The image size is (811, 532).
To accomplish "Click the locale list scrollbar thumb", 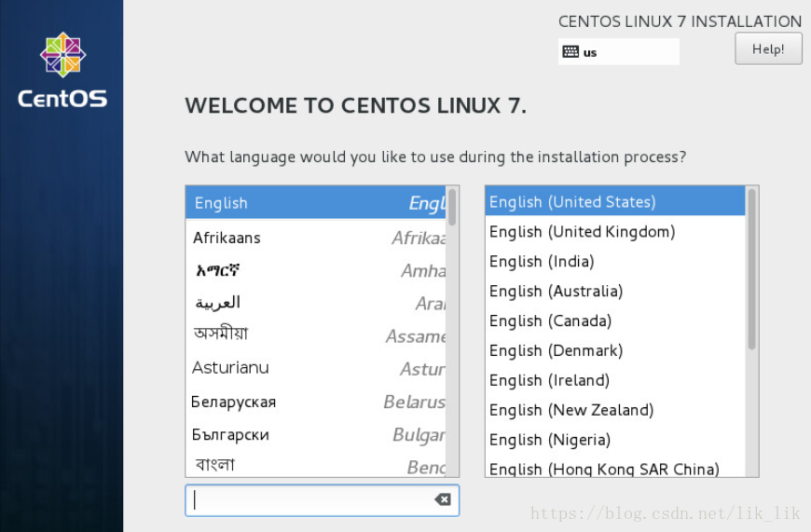I will (751, 269).
